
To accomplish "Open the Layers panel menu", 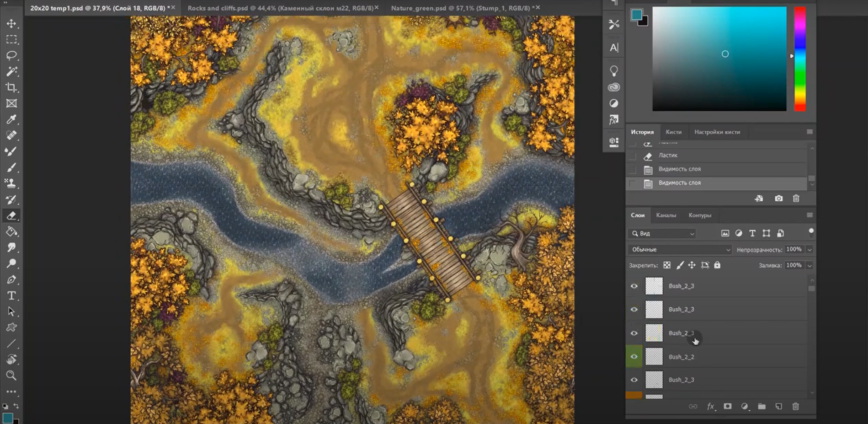I will click(809, 215).
